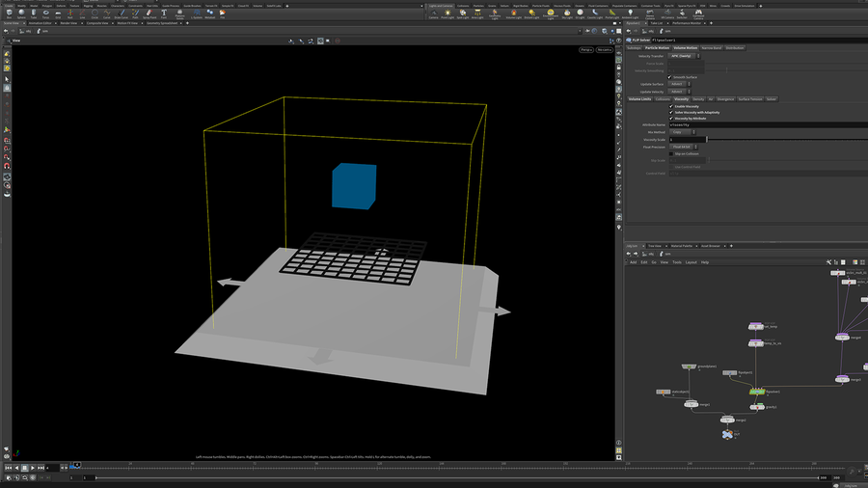The image size is (868, 488).
Task: Open the Mix Method dropdown
Action: point(682,132)
